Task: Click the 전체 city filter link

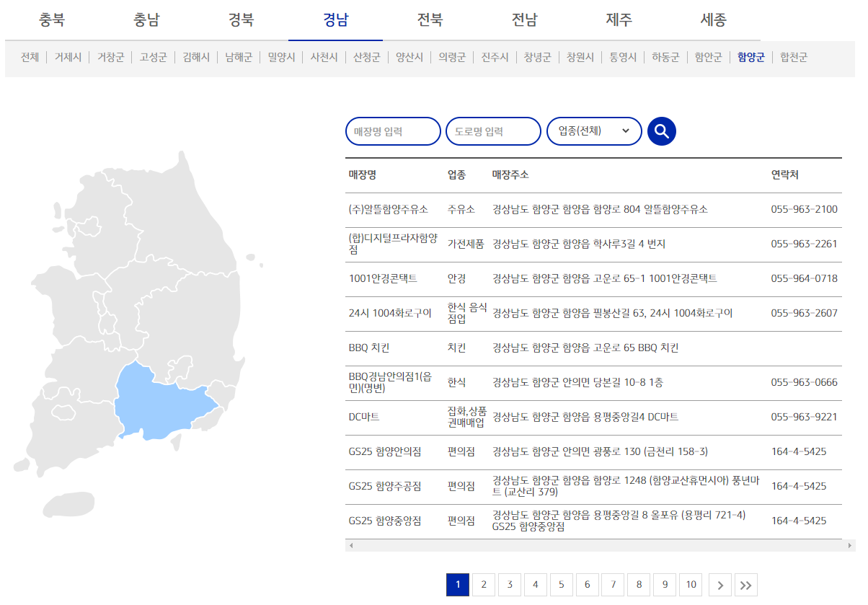Action: point(30,57)
